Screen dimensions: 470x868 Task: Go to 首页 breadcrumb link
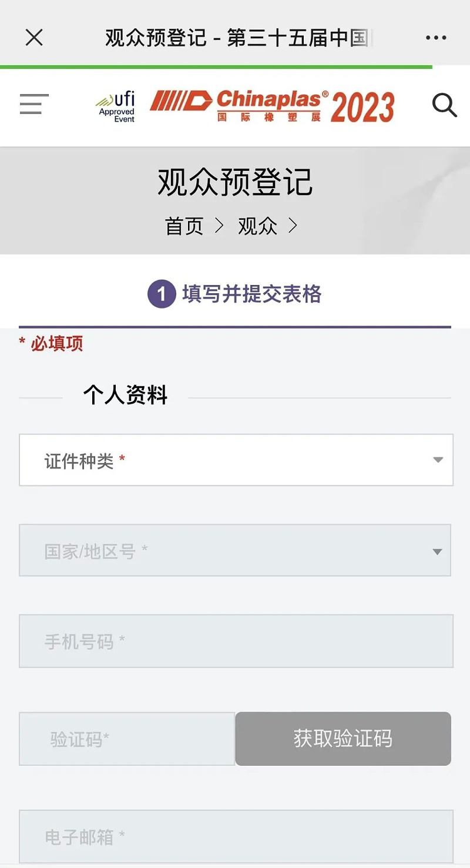coord(184,226)
